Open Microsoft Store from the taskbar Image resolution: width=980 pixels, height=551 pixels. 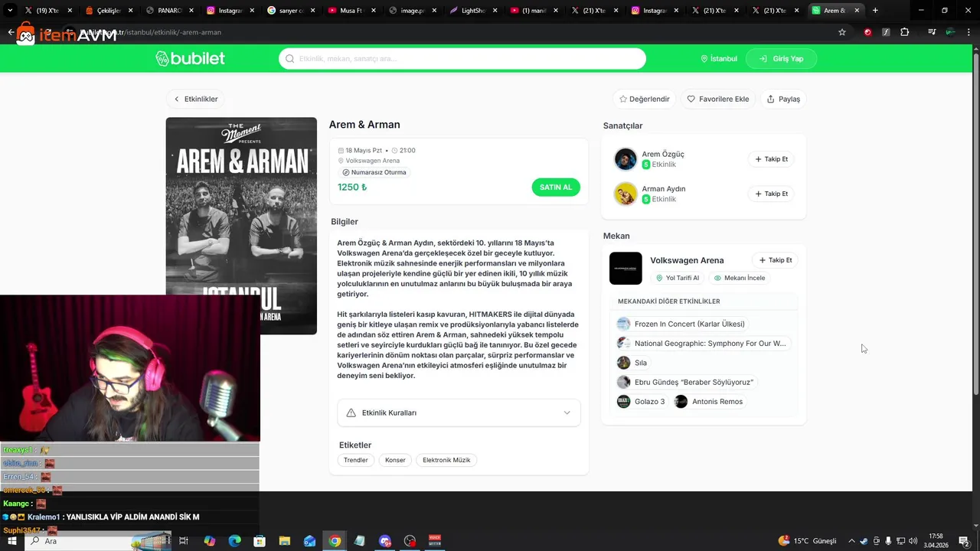point(260,541)
